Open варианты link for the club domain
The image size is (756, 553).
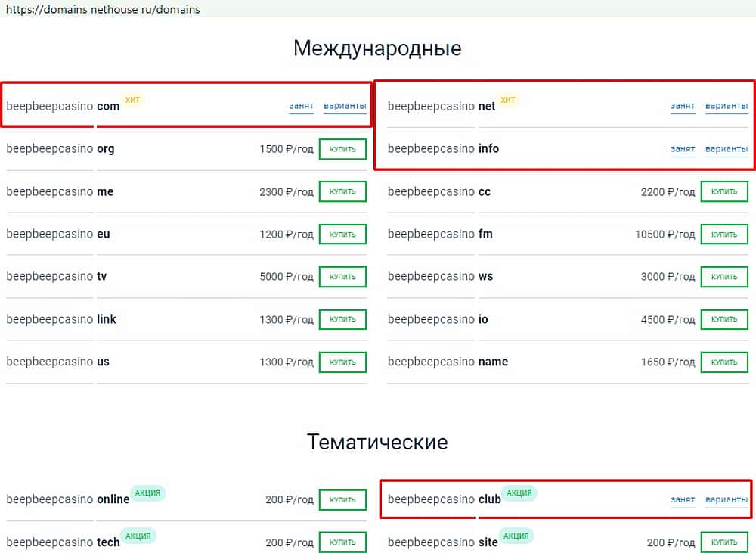[x=727, y=499]
